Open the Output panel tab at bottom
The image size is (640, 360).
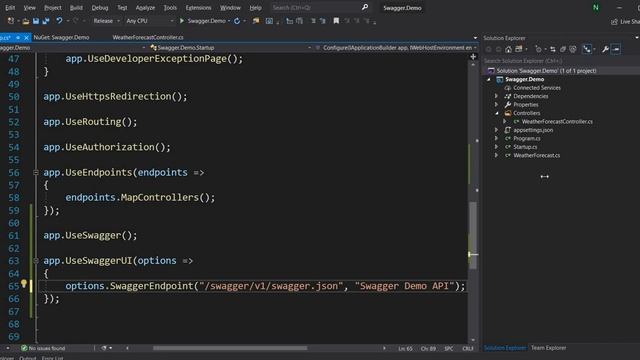[x=28, y=358]
